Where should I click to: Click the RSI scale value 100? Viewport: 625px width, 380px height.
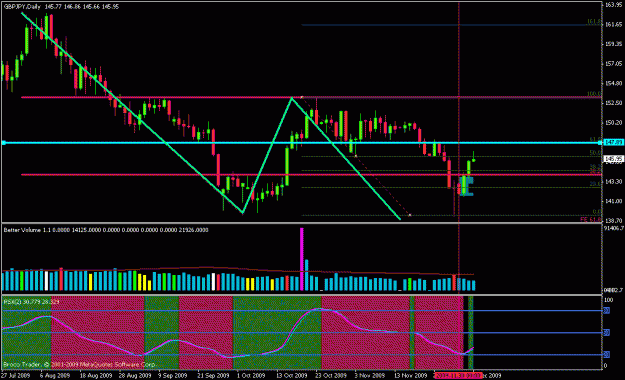(x=609, y=300)
